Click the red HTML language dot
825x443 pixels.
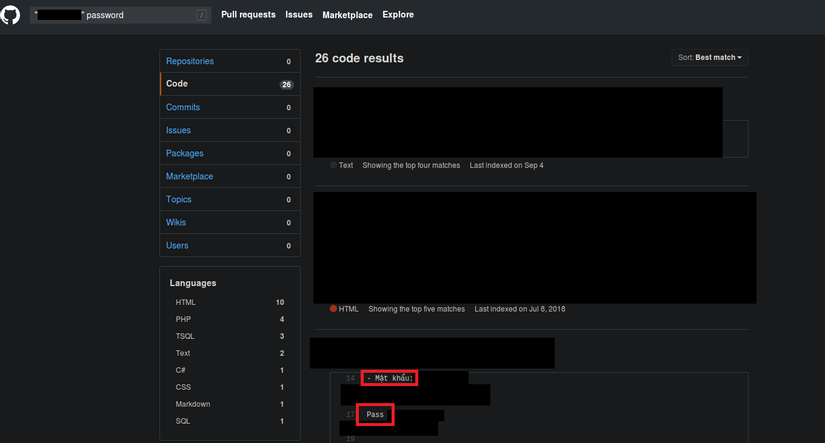coord(333,309)
